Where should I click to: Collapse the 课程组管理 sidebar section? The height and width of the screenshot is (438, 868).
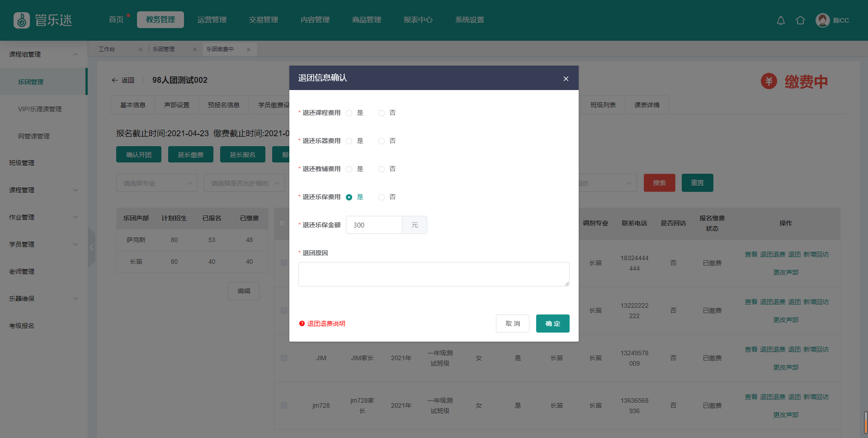coord(75,54)
